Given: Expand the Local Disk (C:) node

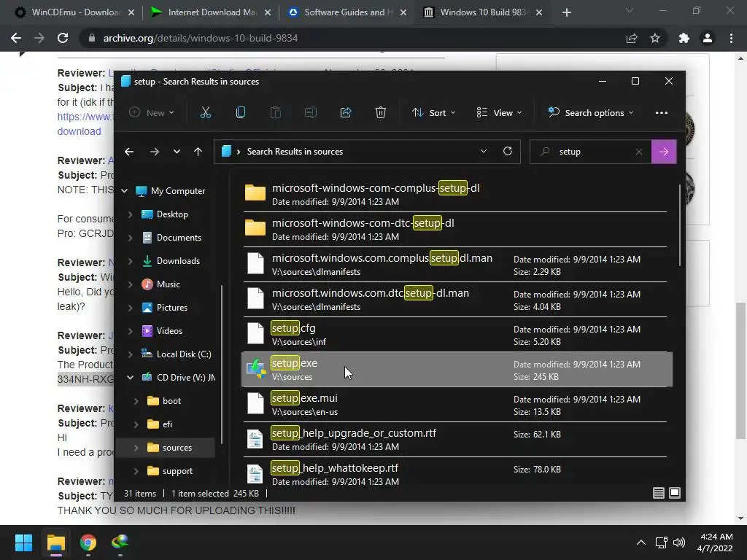Looking at the screenshot, I should coord(130,354).
